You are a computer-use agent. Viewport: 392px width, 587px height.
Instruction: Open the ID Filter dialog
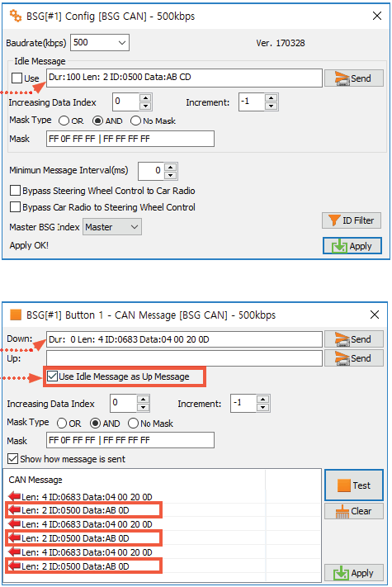pyautogui.click(x=352, y=220)
